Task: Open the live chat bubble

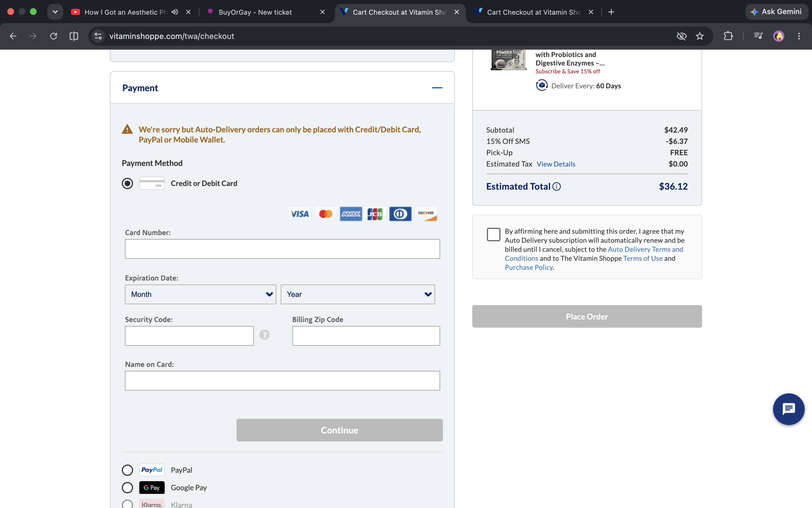Action: click(789, 409)
